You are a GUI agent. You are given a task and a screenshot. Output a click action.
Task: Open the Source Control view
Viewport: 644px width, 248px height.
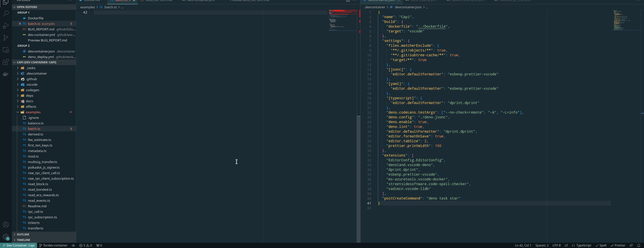click(6, 38)
